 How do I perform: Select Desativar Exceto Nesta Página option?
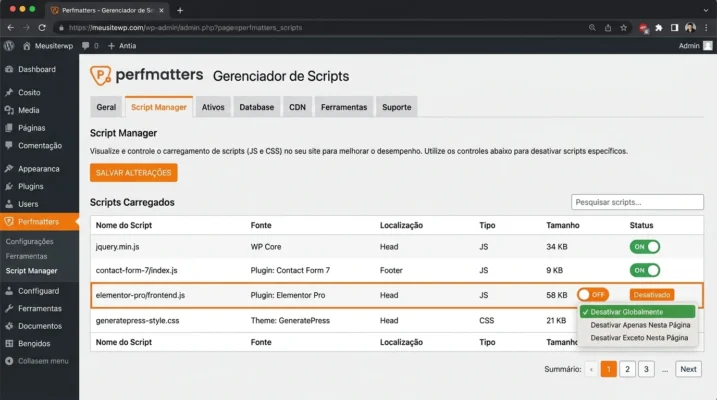(639, 338)
